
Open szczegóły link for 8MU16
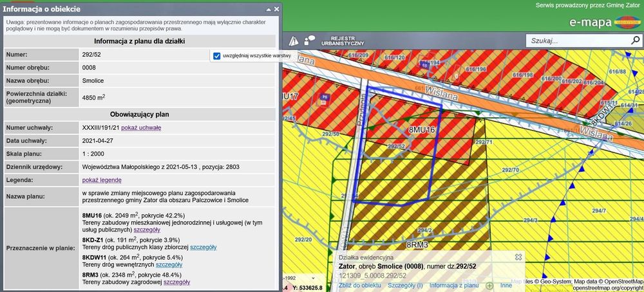tap(147, 230)
